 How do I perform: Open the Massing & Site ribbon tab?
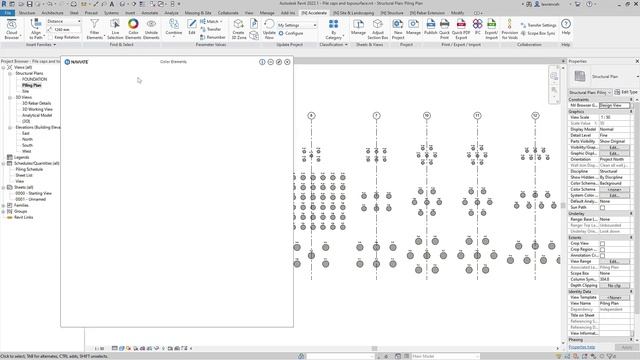point(198,13)
